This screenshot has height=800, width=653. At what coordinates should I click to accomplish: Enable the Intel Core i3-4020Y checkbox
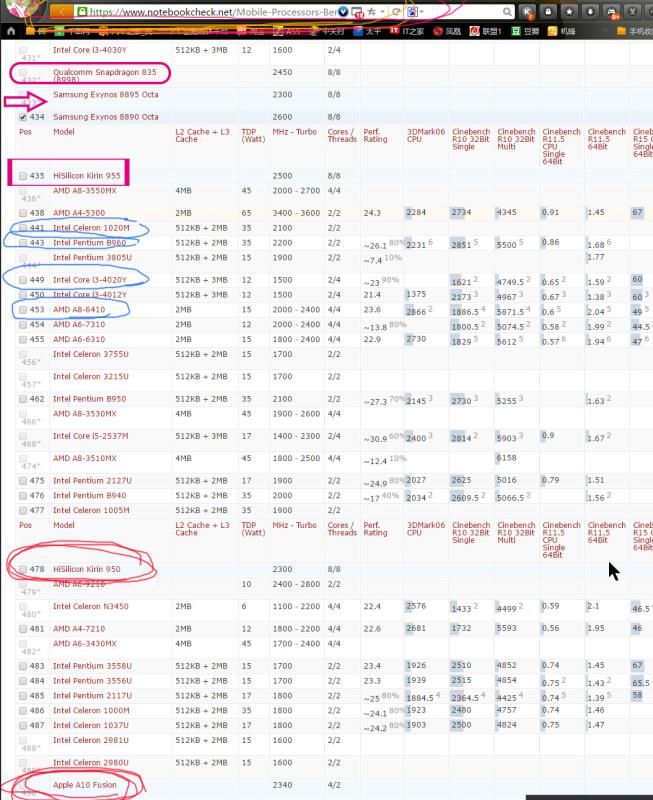[22, 280]
